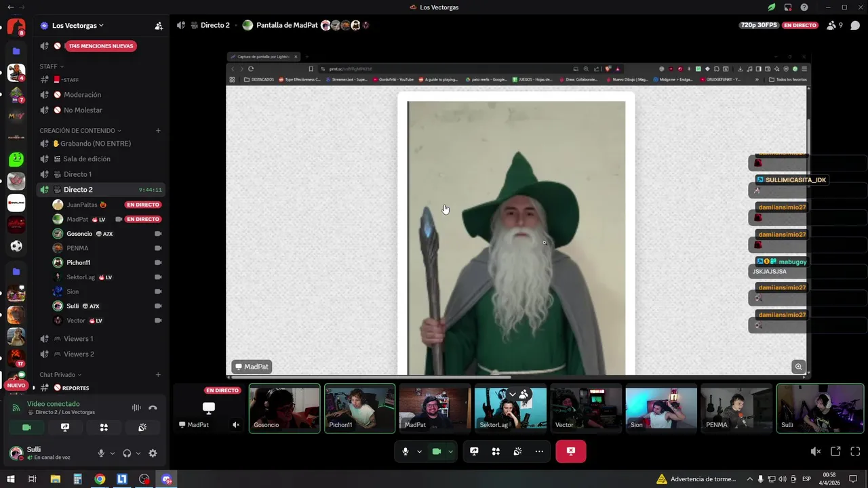Zoom stream with magnifier icon
The height and width of the screenshot is (488, 868).
(798, 367)
